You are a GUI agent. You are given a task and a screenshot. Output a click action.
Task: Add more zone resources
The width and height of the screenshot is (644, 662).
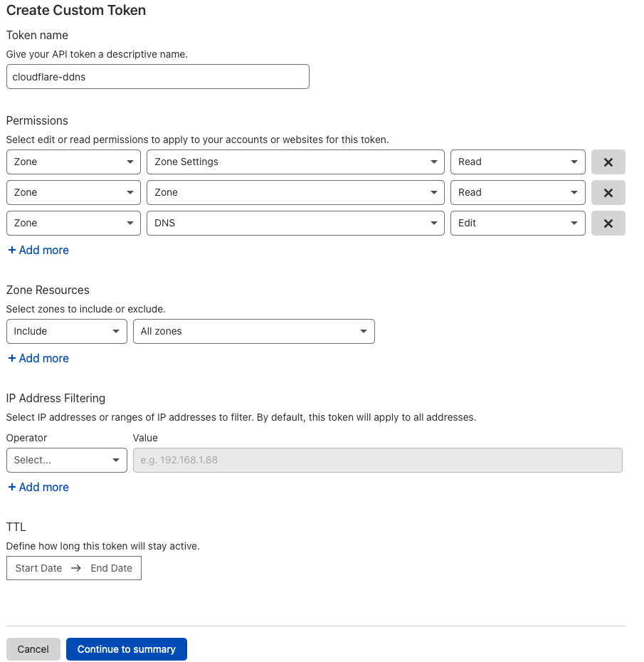coord(38,359)
